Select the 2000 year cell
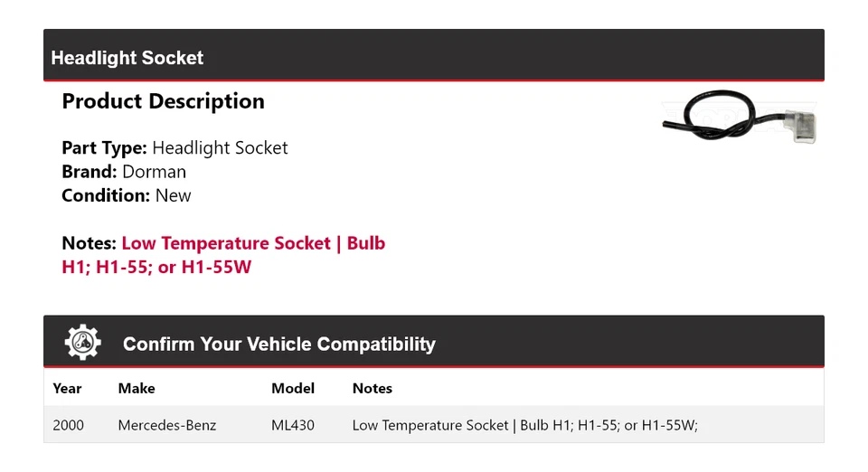 (x=68, y=425)
